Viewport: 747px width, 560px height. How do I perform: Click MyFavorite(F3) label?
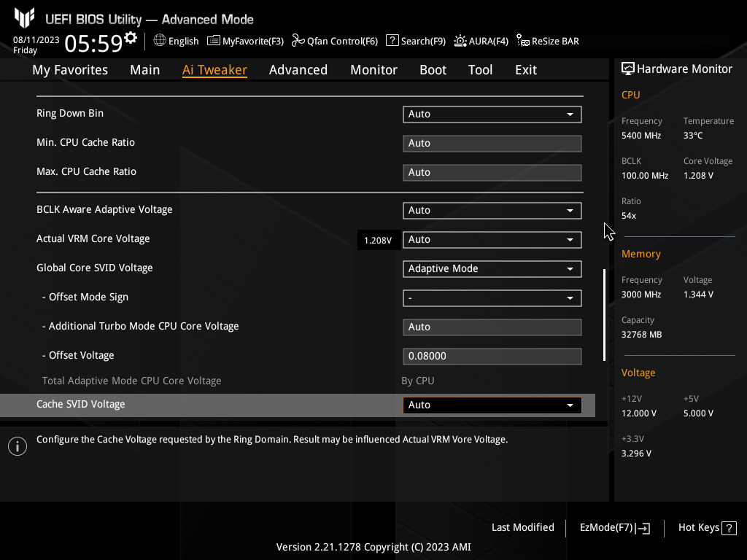click(253, 42)
